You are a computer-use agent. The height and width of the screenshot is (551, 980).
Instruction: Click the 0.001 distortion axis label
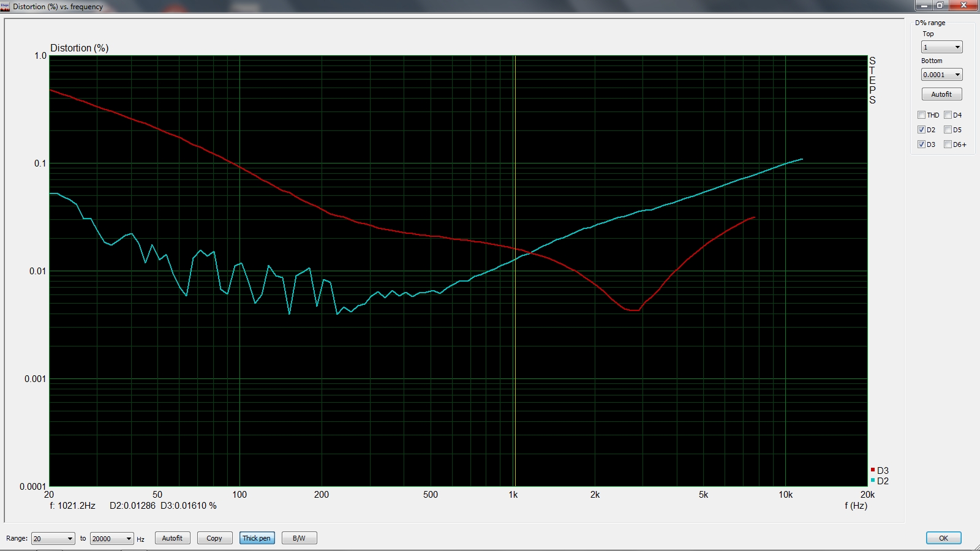(x=35, y=379)
